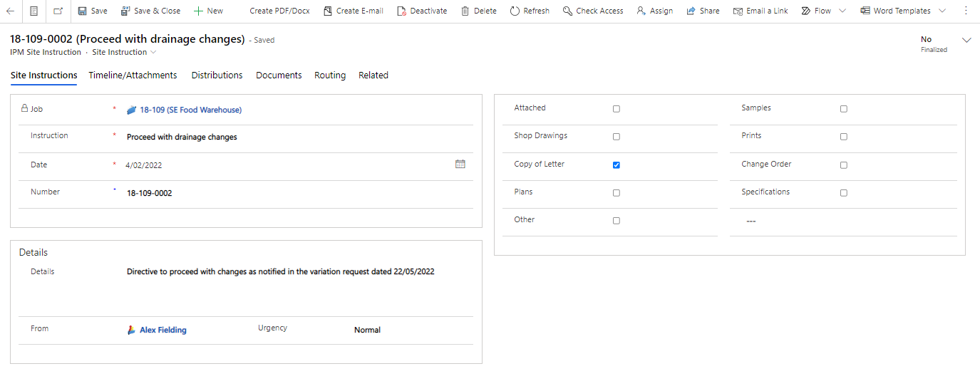The width and height of the screenshot is (980, 391).
Task: Click the Check Access command
Action: [592, 11]
